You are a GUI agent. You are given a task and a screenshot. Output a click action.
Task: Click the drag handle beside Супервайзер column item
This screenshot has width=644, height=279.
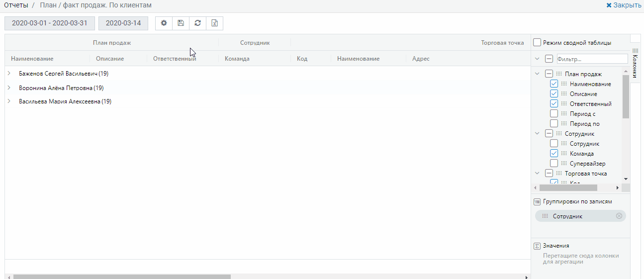(564, 164)
